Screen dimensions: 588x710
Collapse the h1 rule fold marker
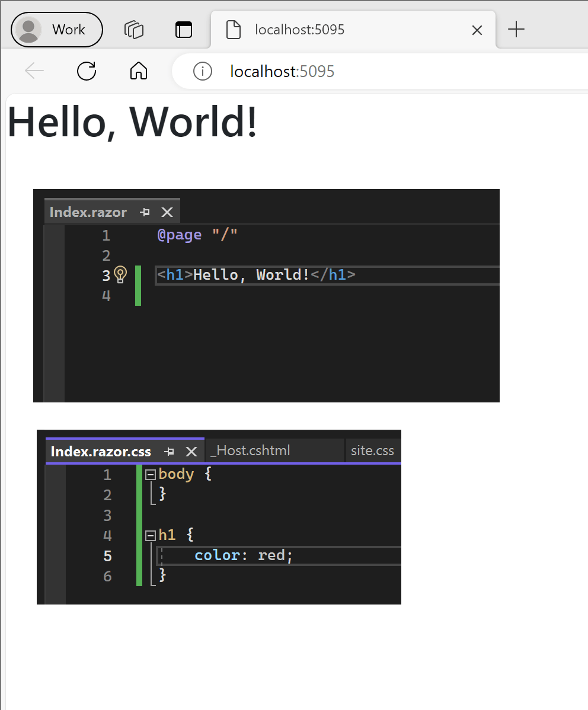coord(149,535)
